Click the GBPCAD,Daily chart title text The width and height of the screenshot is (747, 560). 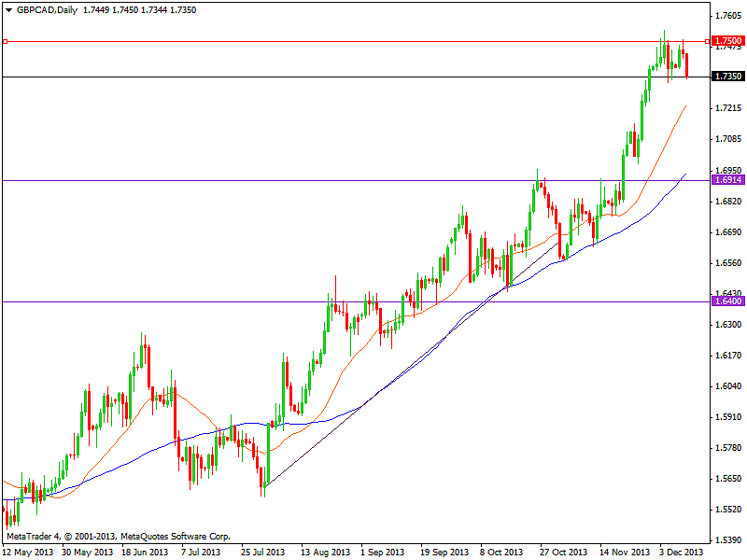(x=47, y=8)
